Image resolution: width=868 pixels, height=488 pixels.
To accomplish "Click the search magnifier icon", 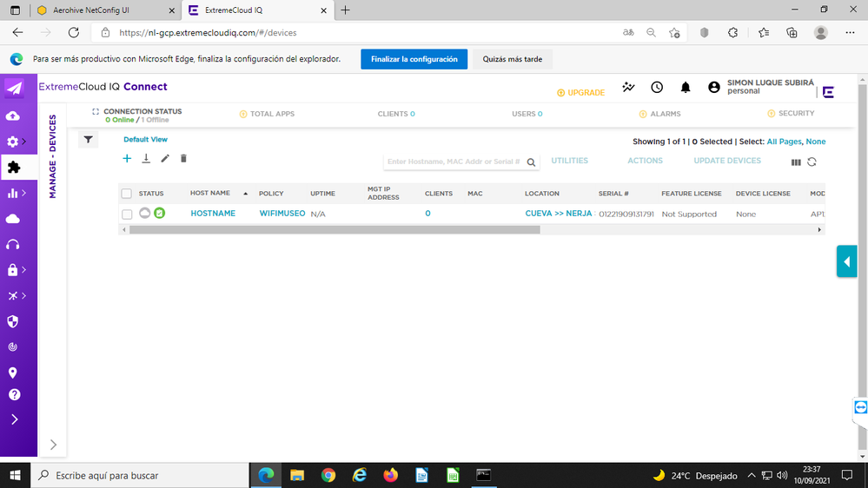I will (x=531, y=162).
